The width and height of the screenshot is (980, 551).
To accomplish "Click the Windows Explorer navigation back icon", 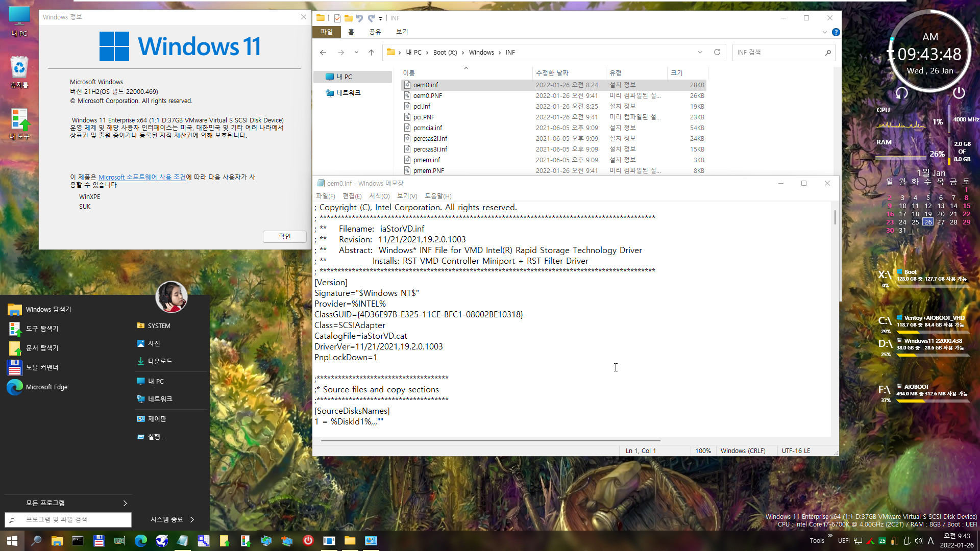I will tap(323, 52).
